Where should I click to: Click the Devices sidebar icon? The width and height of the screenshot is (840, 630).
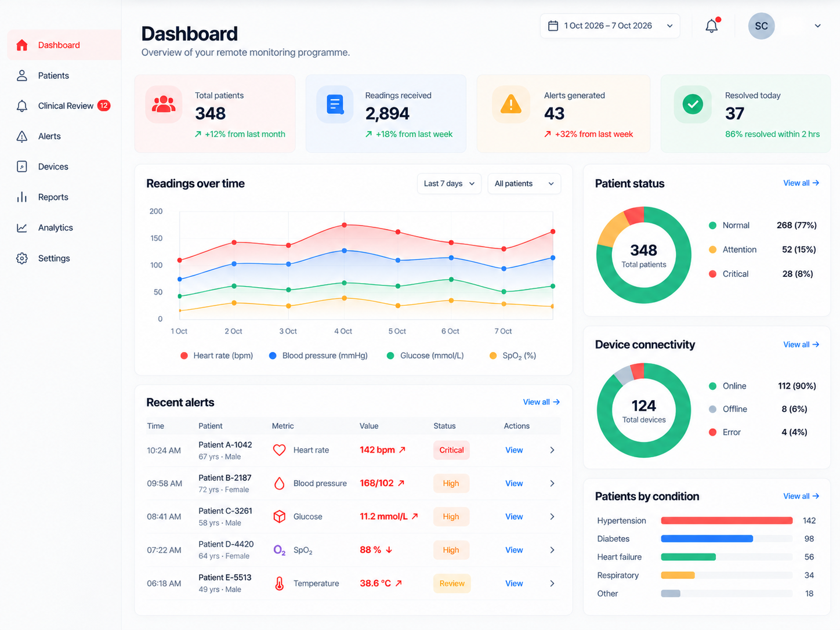pos(22,166)
